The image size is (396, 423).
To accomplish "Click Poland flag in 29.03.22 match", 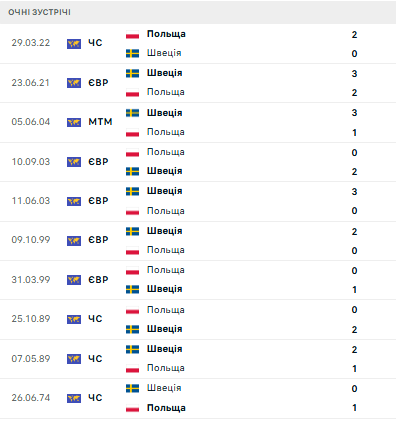I will pyautogui.click(x=132, y=34).
